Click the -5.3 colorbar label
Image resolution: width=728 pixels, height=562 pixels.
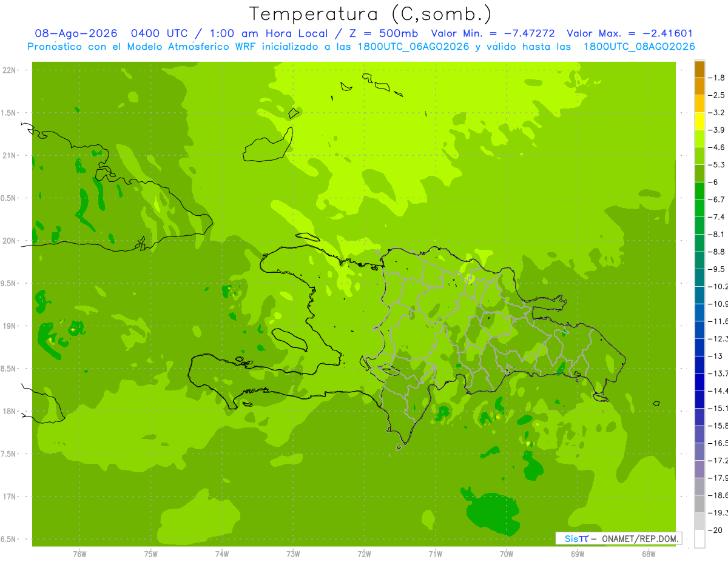click(718, 164)
